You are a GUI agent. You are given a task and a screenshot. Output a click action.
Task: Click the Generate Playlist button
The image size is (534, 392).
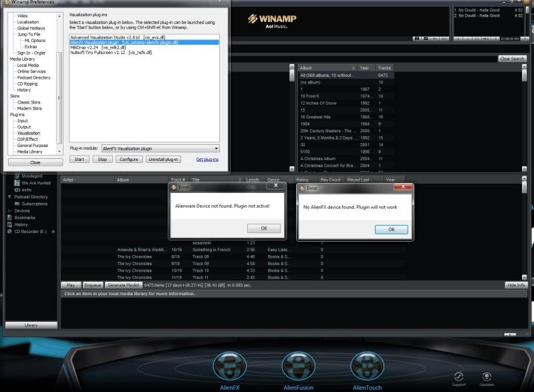123,285
